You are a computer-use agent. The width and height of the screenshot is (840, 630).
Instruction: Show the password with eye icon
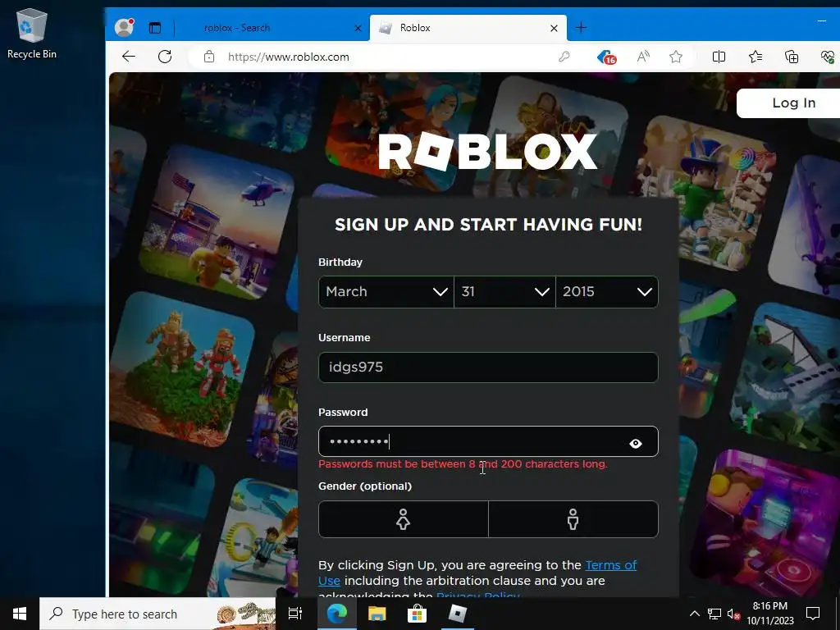coord(636,444)
